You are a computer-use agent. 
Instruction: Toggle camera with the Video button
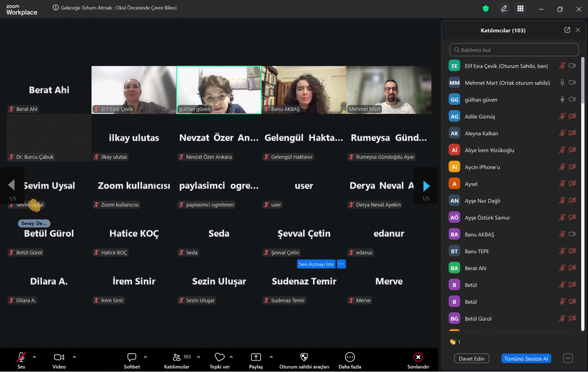pyautogui.click(x=59, y=358)
